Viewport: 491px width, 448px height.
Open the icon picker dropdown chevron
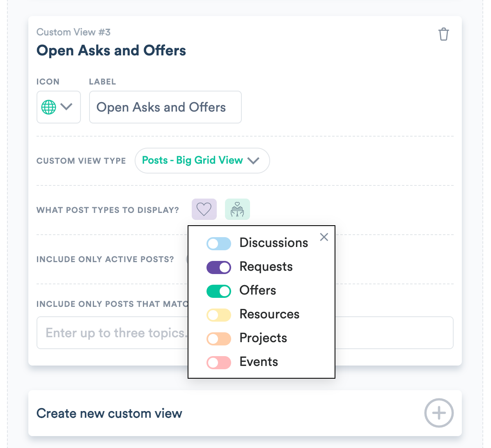66,107
